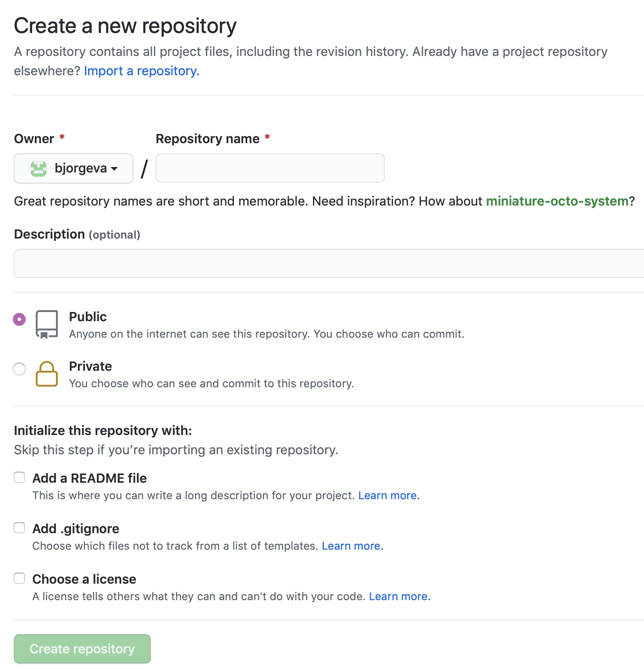Image resolution: width=644 pixels, height=669 pixels.
Task: Click the Public option label
Action: coord(88,317)
